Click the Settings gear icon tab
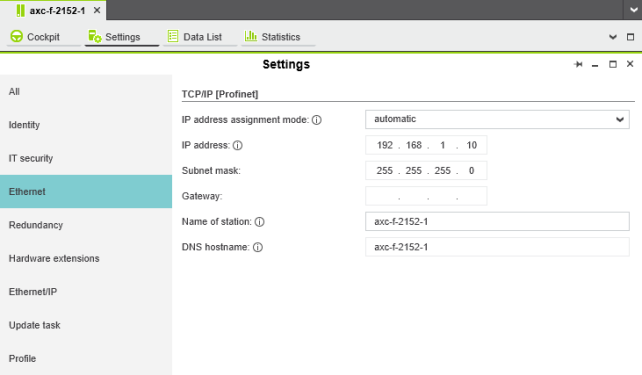Image resolution: width=642 pixels, height=375 pixels. click(x=95, y=36)
